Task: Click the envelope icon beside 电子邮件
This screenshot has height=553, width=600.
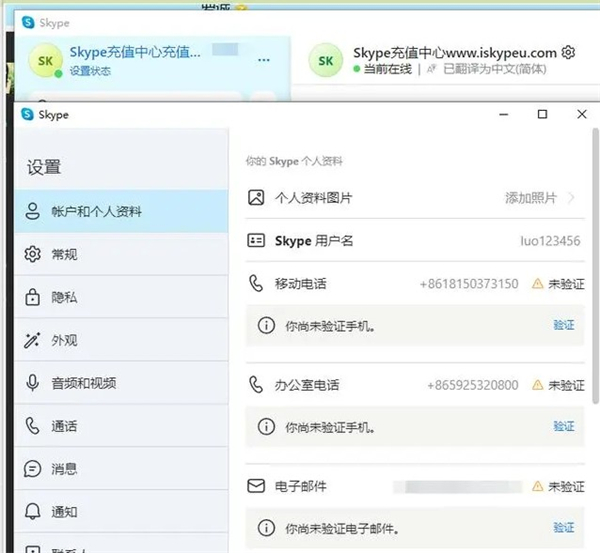Action: pyautogui.click(x=256, y=486)
